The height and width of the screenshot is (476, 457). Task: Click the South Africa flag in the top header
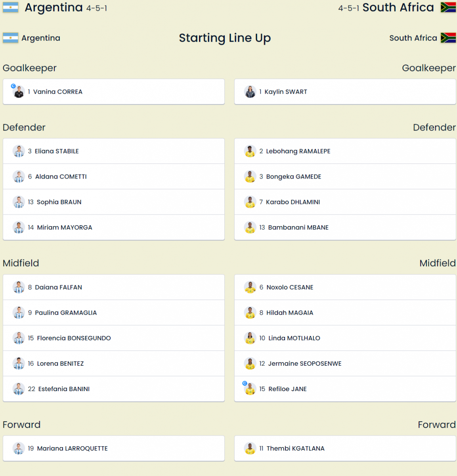pyautogui.click(x=448, y=8)
